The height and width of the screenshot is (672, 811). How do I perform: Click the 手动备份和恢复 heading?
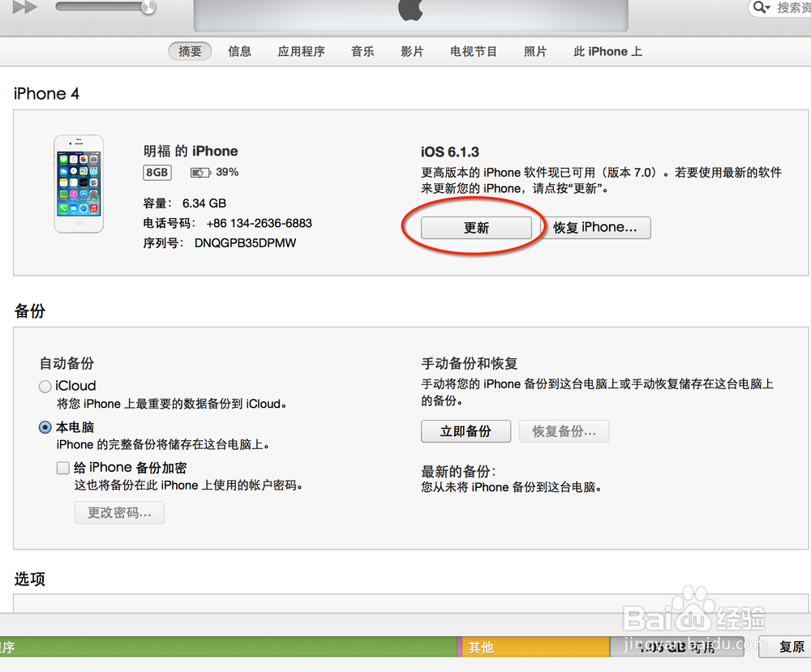[x=469, y=363]
